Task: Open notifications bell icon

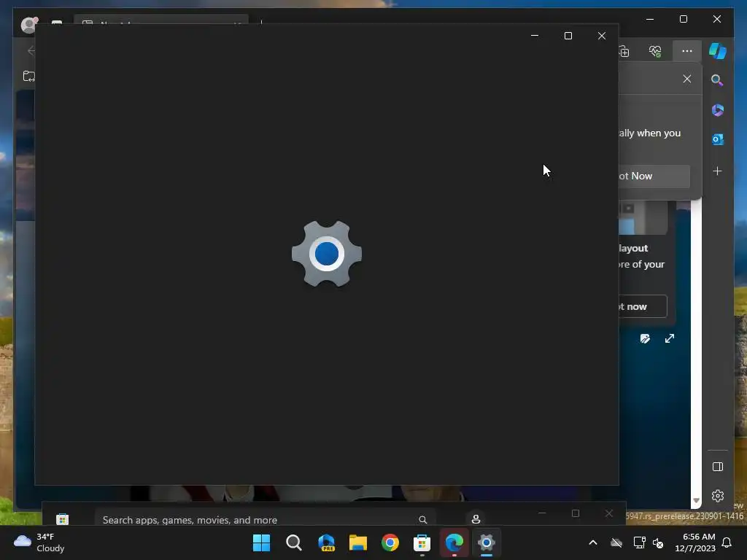Action: 727,542
